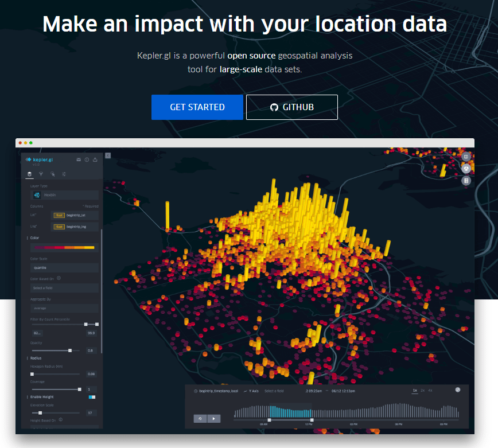Toggle split map view icon

pyautogui.click(x=466, y=157)
